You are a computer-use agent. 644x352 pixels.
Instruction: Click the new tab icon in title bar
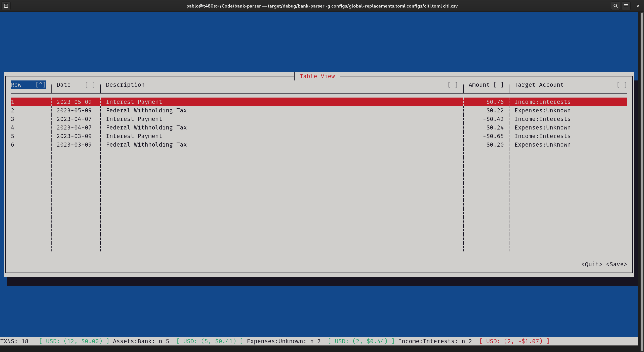pos(6,6)
